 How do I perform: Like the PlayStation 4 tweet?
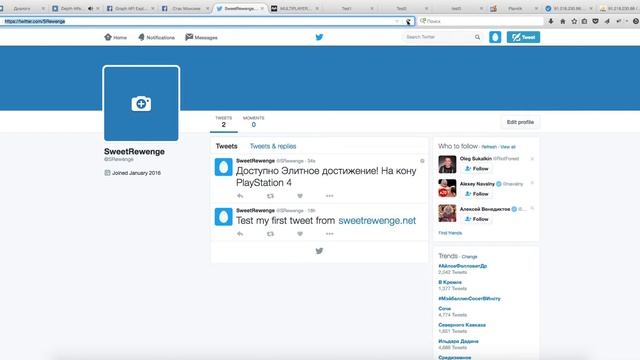point(300,196)
